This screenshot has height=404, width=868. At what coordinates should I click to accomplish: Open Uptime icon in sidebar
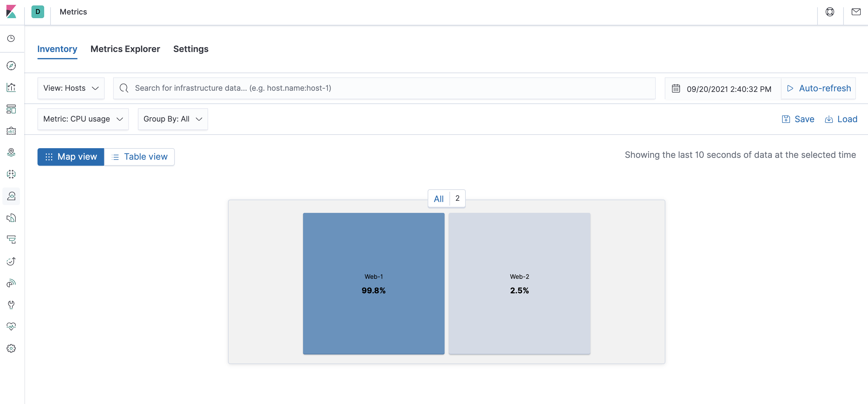point(11,261)
